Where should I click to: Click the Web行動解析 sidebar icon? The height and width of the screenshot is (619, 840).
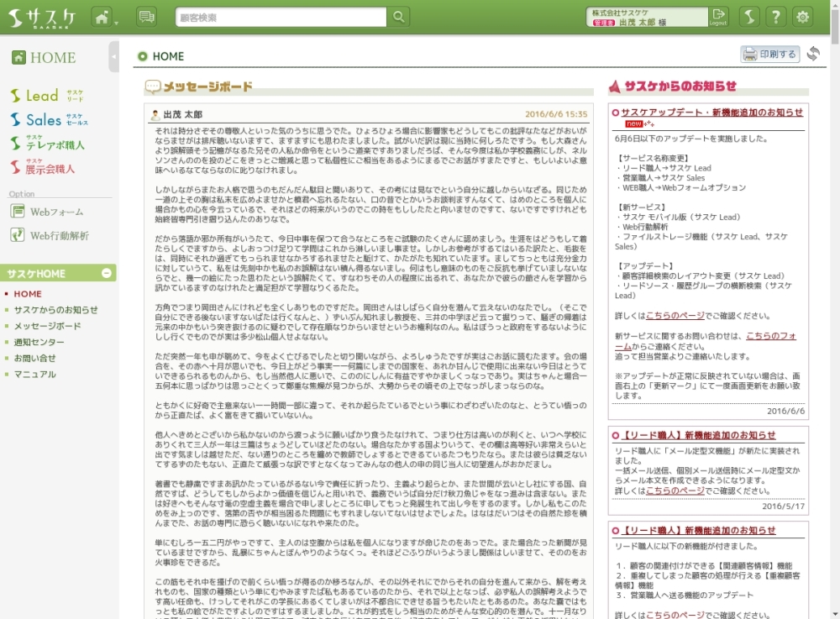coord(17,235)
